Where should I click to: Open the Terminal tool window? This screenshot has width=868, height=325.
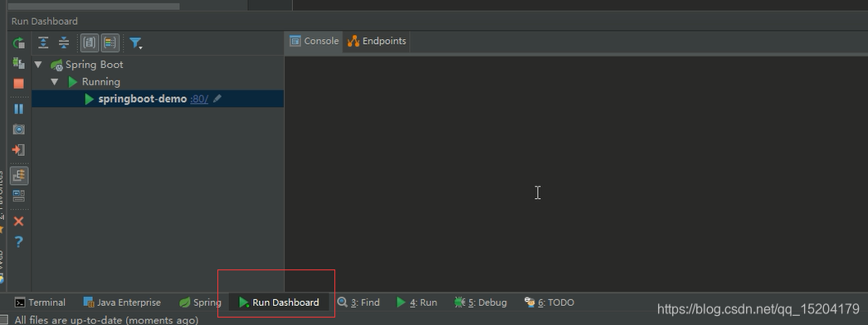40,303
